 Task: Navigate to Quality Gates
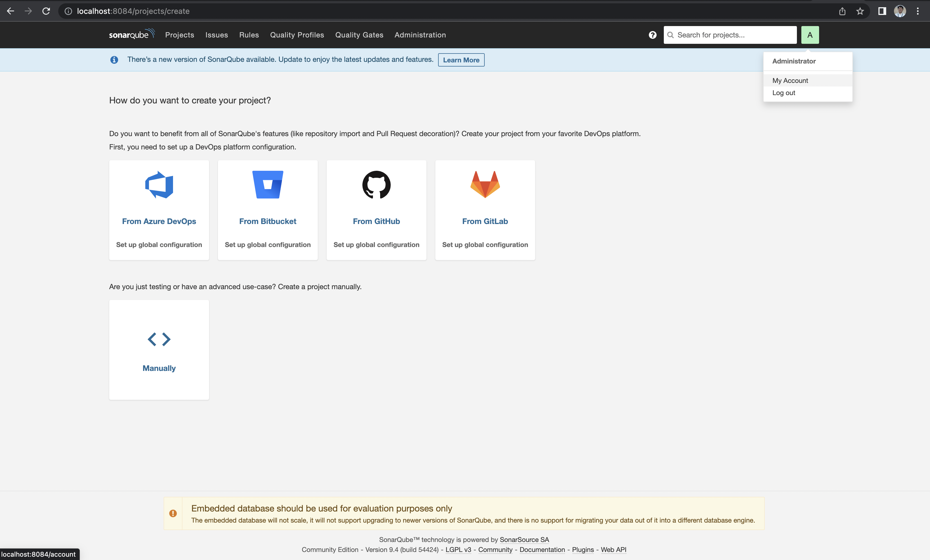pyautogui.click(x=359, y=35)
